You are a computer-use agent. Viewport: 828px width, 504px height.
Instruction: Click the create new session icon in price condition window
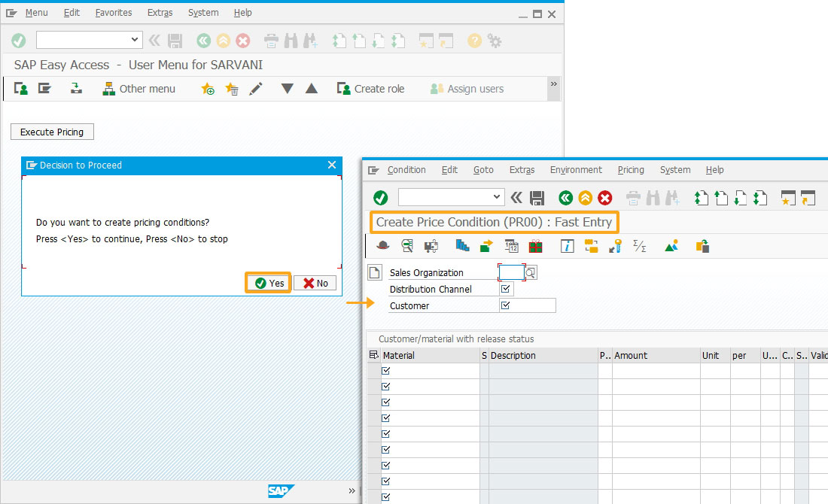788,198
